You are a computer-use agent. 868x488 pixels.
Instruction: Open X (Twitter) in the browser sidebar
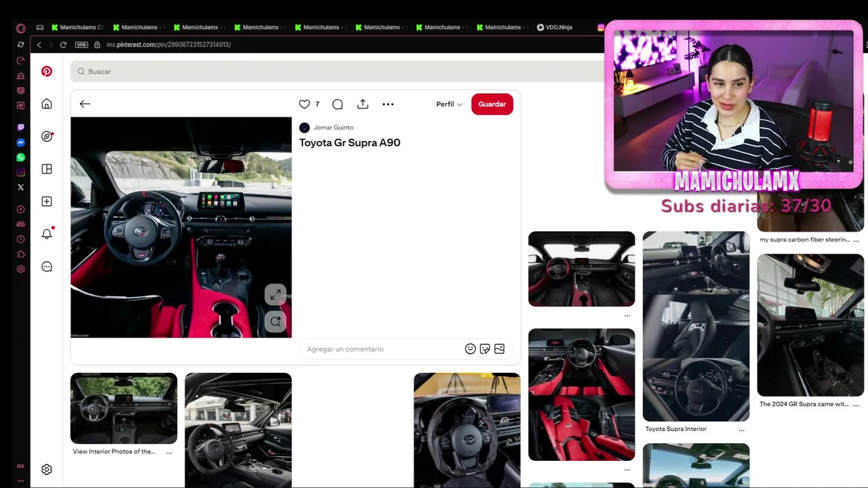click(21, 187)
